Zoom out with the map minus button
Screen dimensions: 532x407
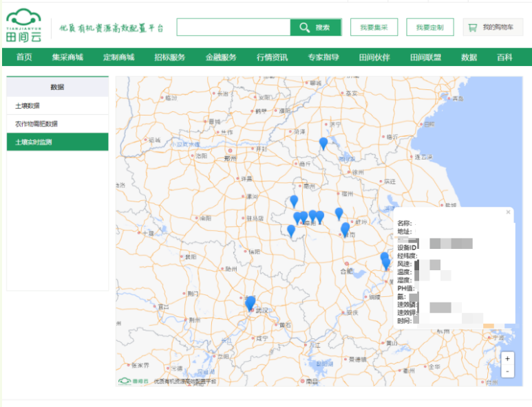[x=507, y=371]
